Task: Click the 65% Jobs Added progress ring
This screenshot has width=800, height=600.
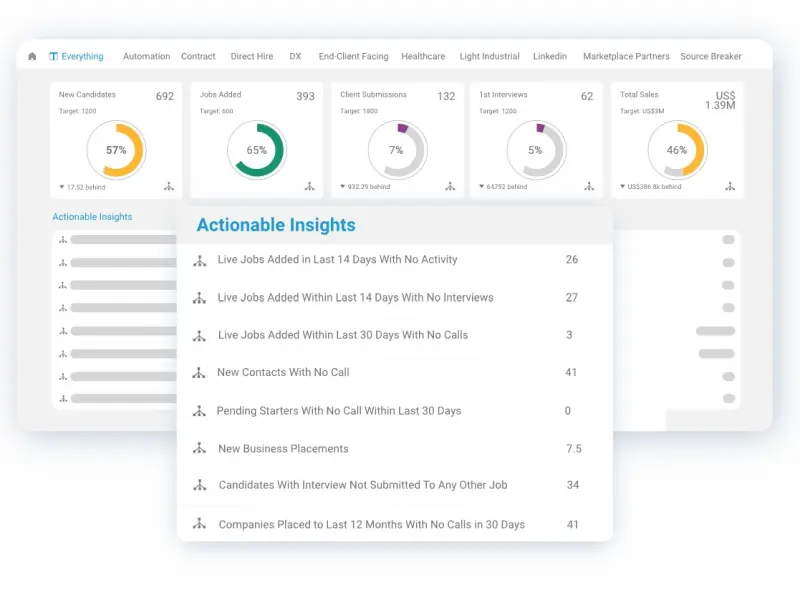Action: click(x=256, y=150)
